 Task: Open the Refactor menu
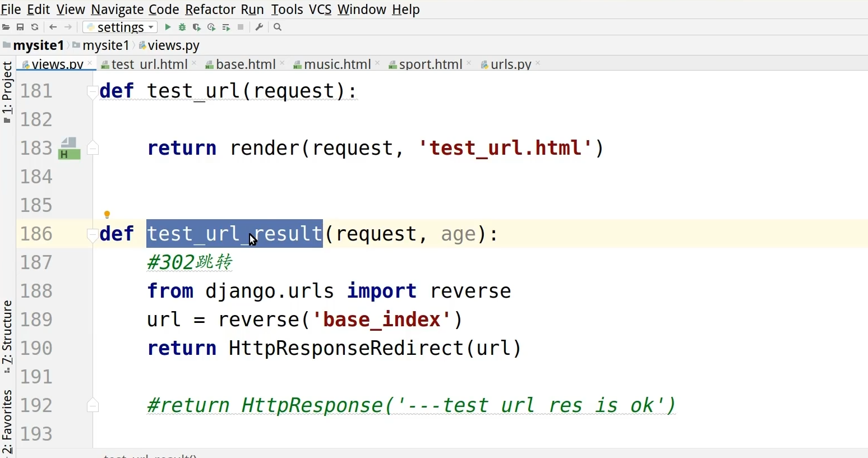click(x=210, y=10)
